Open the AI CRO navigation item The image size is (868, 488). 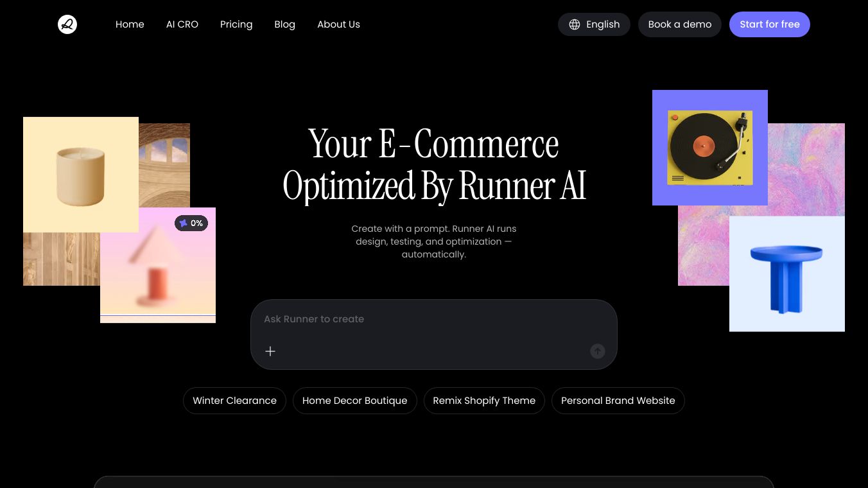pyautogui.click(x=182, y=24)
